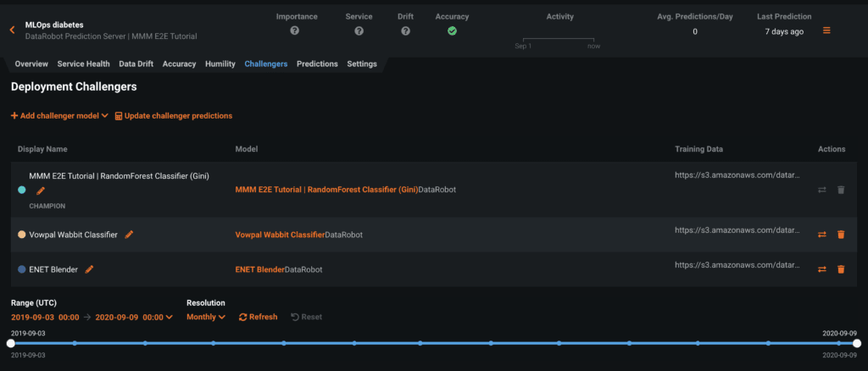Edit the ENET Blender display name
868x371 pixels.
[x=89, y=269]
